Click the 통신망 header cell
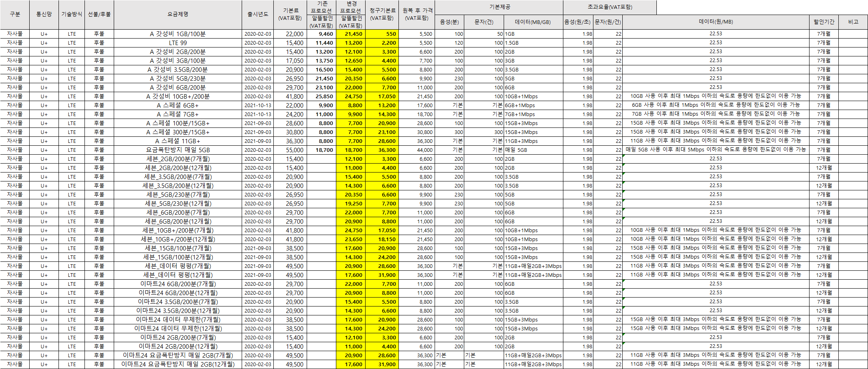 click(44, 15)
